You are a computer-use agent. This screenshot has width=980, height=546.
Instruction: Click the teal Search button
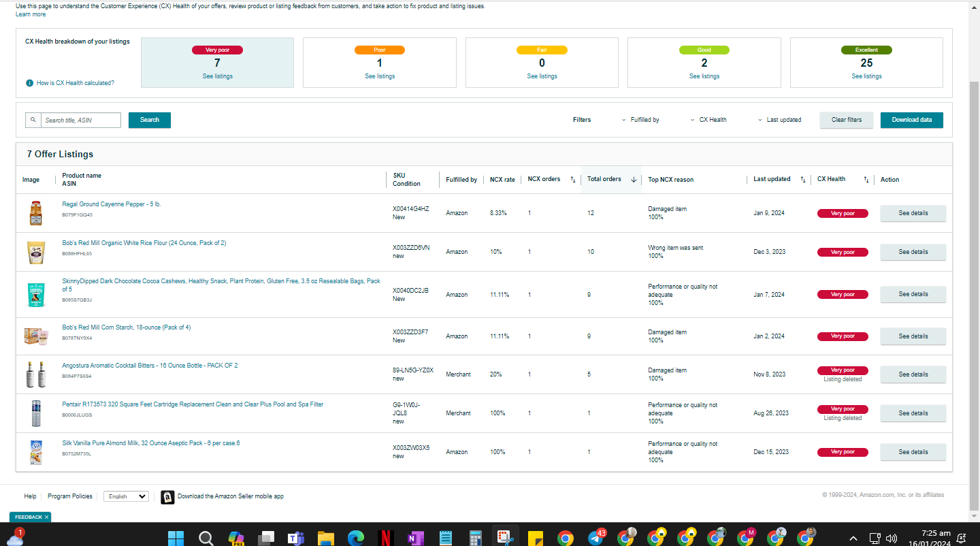150,120
